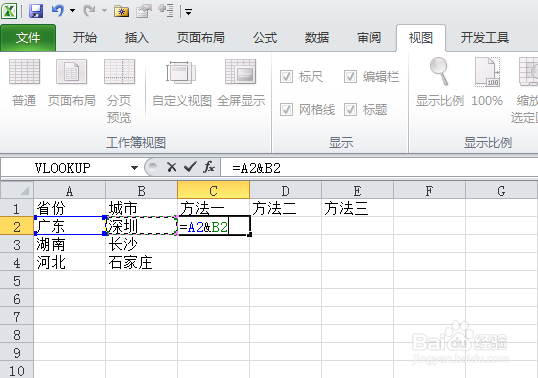Click the 视图 ribbon tab
This screenshot has width=538, height=378.
coord(421,38)
